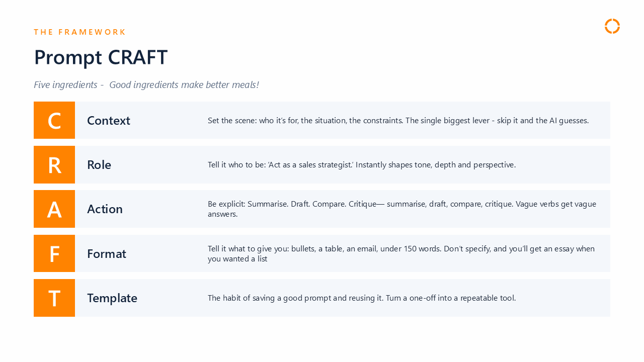Image resolution: width=644 pixels, height=362 pixels.
Task: Click the 'Good ingredients make better meals' phrase
Action: (184, 84)
